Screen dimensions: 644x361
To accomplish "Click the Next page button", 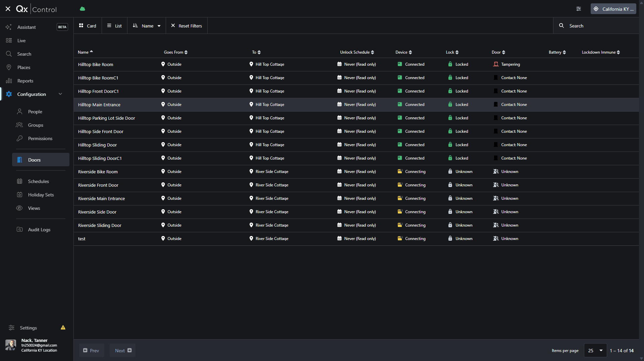I will coord(123,351).
